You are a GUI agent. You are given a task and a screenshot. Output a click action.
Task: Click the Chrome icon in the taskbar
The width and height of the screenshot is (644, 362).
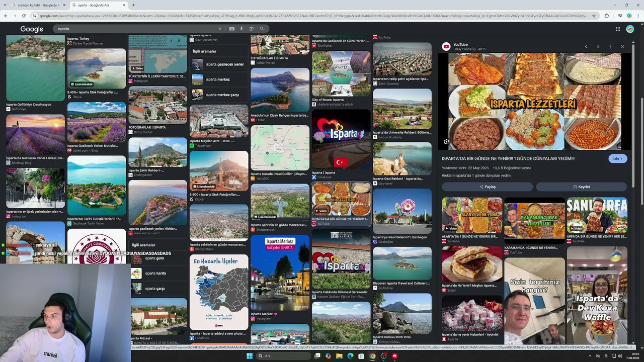click(372, 356)
